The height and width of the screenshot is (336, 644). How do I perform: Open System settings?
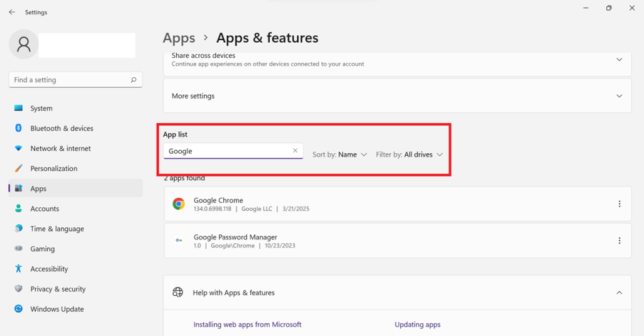tap(75, 108)
